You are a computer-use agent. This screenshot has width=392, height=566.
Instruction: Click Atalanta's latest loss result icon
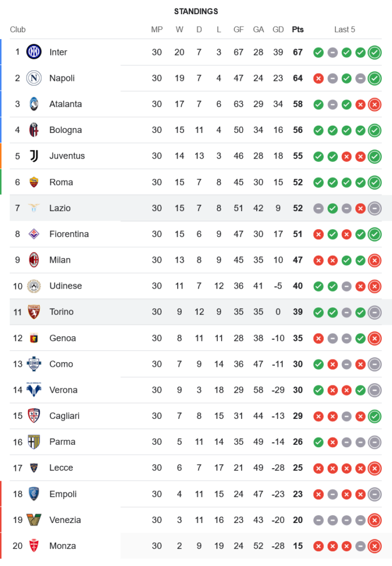point(374,104)
